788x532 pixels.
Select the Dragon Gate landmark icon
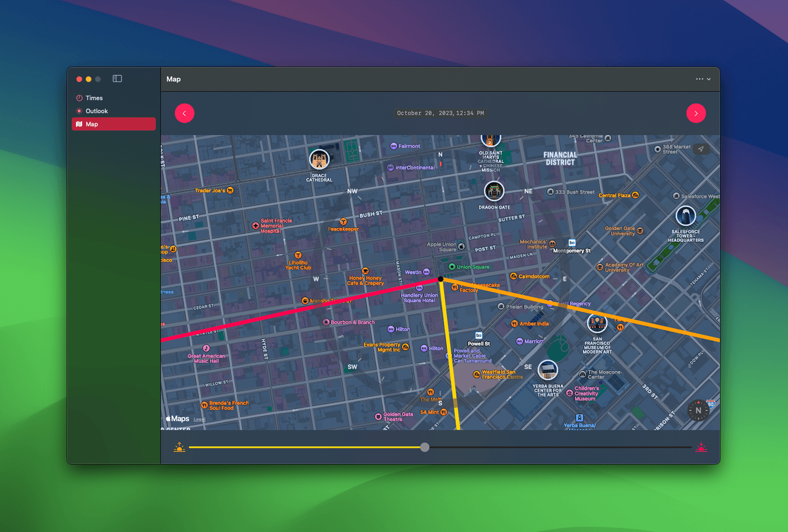click(494, 191)
